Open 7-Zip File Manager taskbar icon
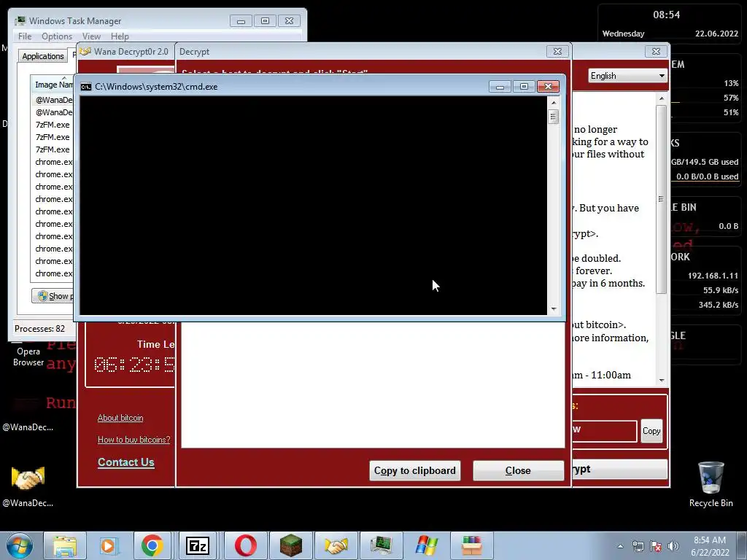747x560 pixels. 197,545
